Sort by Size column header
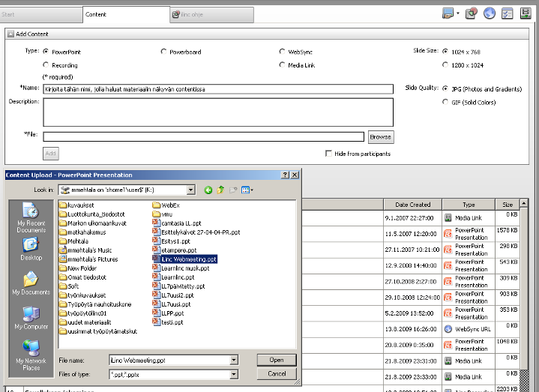539x392 pixels. click(508, 205)
